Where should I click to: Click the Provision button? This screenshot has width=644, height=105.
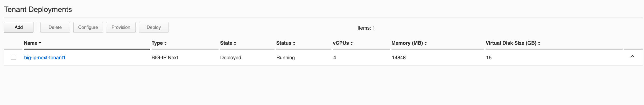click(121, 27)
